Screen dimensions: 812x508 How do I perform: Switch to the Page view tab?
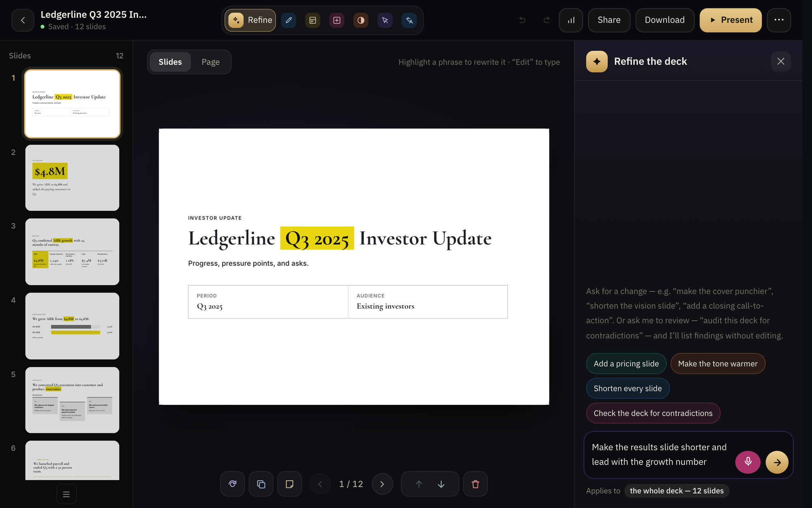pos(210,62)
